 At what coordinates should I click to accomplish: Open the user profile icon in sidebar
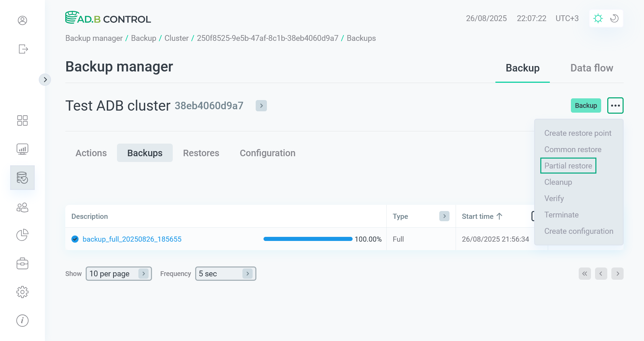(x=22, y=20)
